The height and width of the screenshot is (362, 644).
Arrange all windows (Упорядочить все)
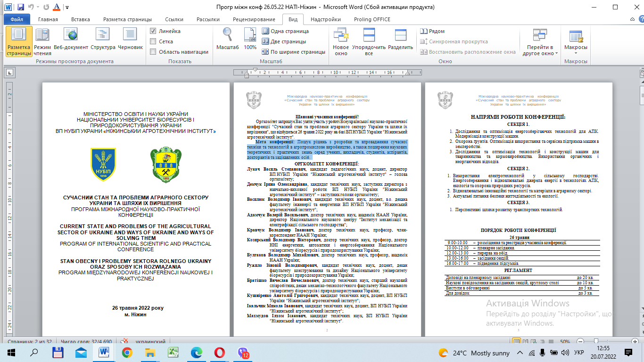(369, 41)
